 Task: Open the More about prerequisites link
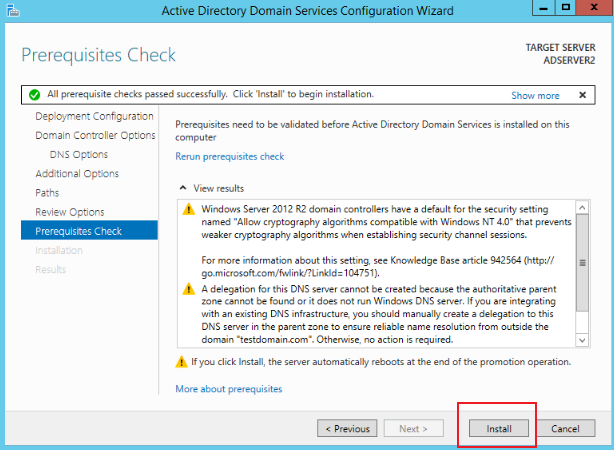point(229,389)
